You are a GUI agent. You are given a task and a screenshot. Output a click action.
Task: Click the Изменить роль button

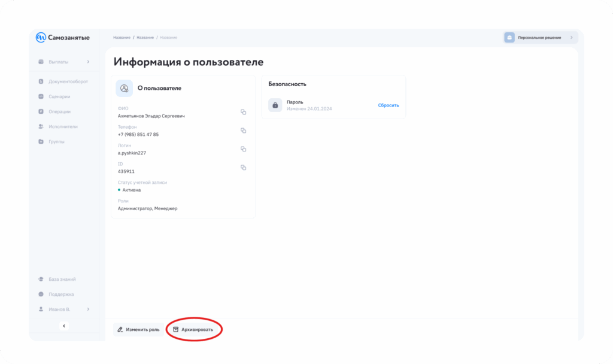[138, 329]
